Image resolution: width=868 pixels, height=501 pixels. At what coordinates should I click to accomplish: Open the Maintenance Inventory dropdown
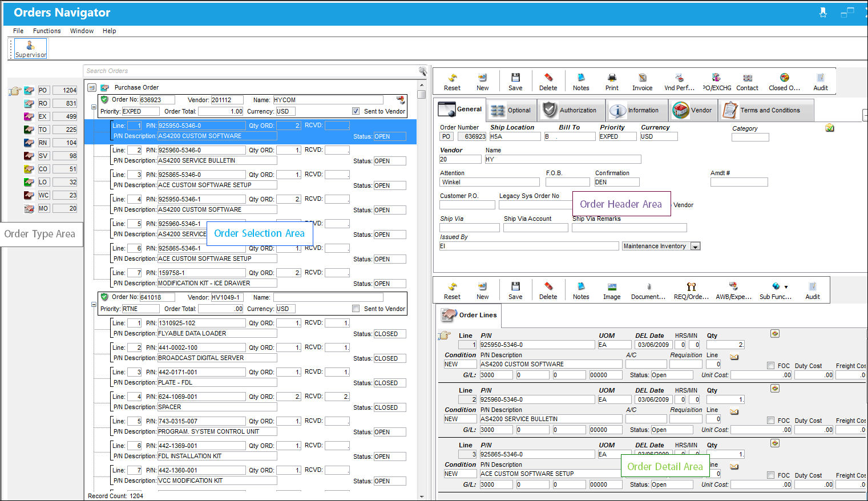point(695,247)
